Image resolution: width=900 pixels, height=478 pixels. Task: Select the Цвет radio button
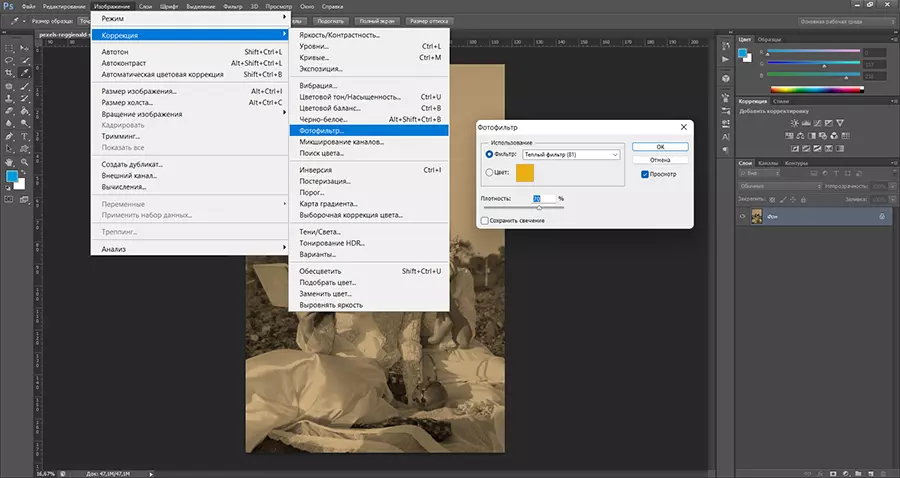pos(489,172)
